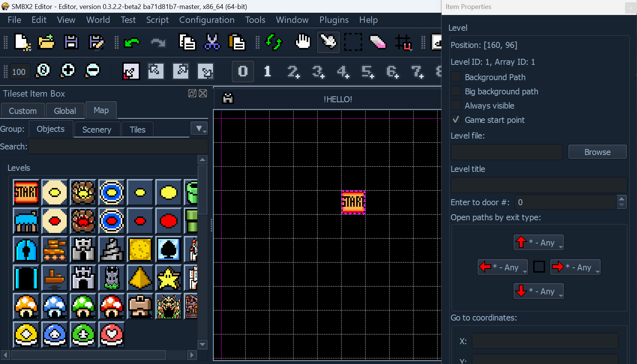This screenshot has height=364, width=637.
Task: Click the X coordinate input field
Action: tap(545, 341)
